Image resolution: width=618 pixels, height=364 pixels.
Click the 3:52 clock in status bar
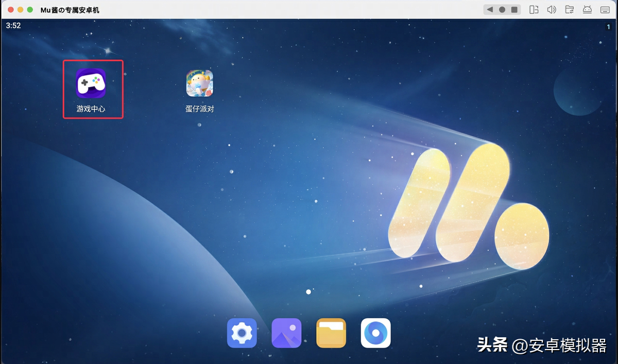pyautogui.click(x=13, y=26)
